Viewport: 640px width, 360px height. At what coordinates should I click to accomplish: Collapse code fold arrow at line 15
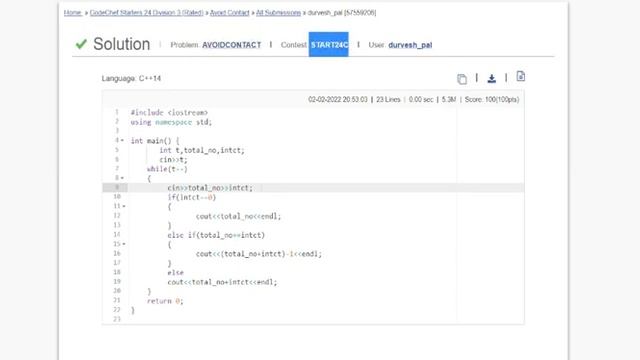124,244
